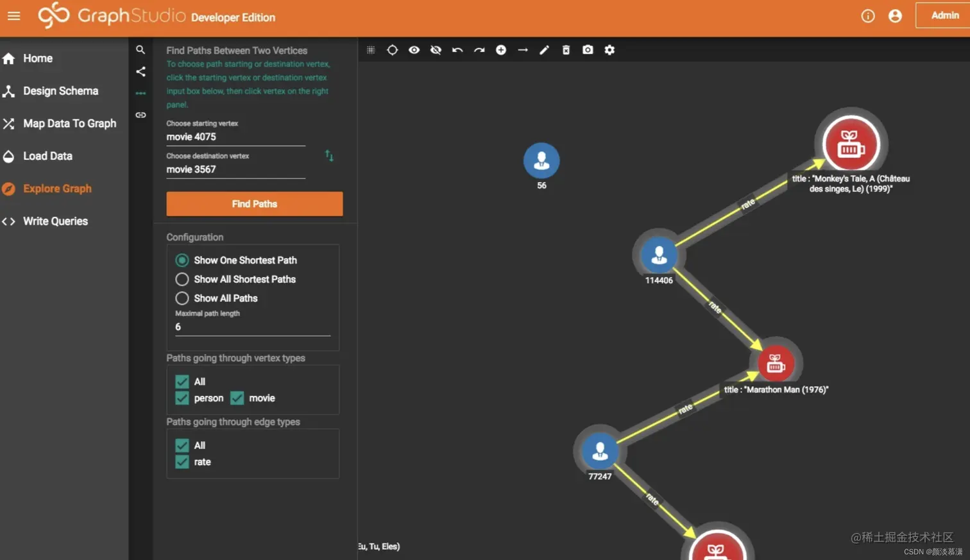Click the Maximal path length field
The image size is (970, 560).
coord(253,327)
